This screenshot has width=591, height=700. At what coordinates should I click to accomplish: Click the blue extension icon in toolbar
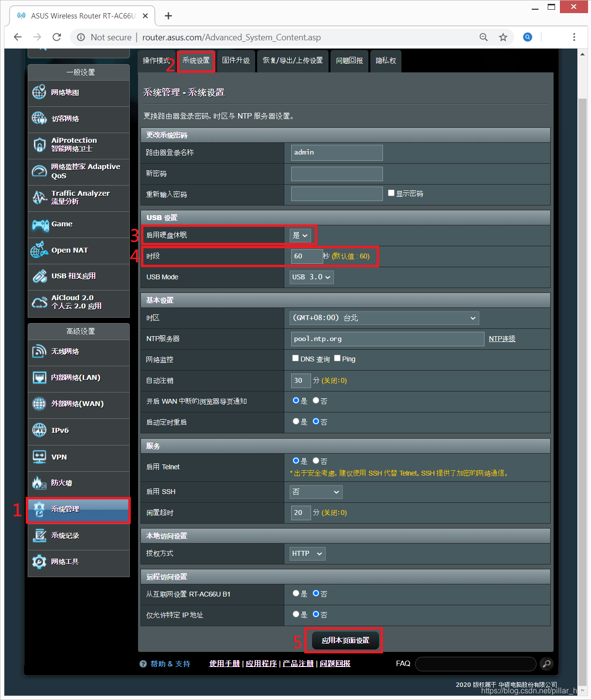pyautogui.click(x=527, y=37)
